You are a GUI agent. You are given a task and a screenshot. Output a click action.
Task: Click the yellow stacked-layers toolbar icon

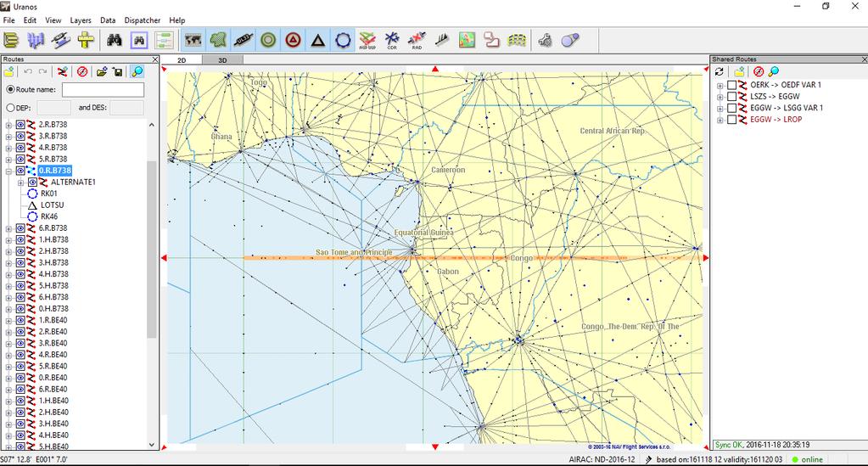click(11, 40)
